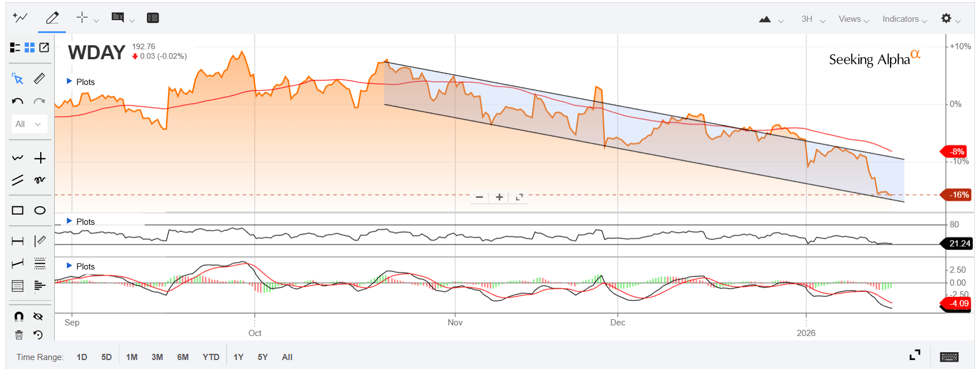Open chart type dropdown chevron
The width and height of the screenshot is (980, 369).
[x=781, y=21]
